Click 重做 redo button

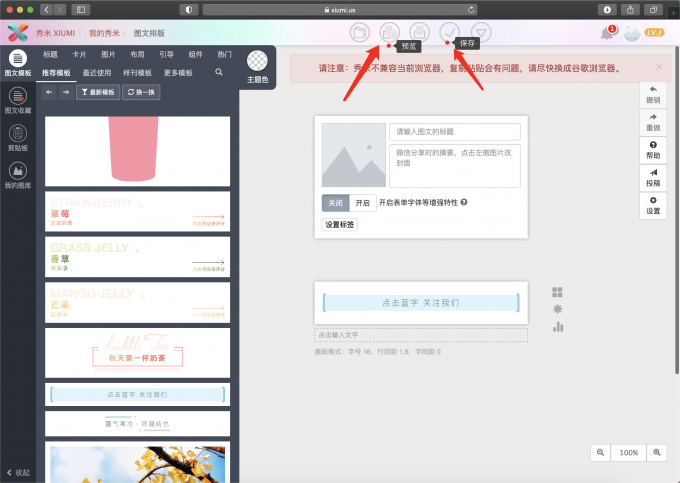653,122
